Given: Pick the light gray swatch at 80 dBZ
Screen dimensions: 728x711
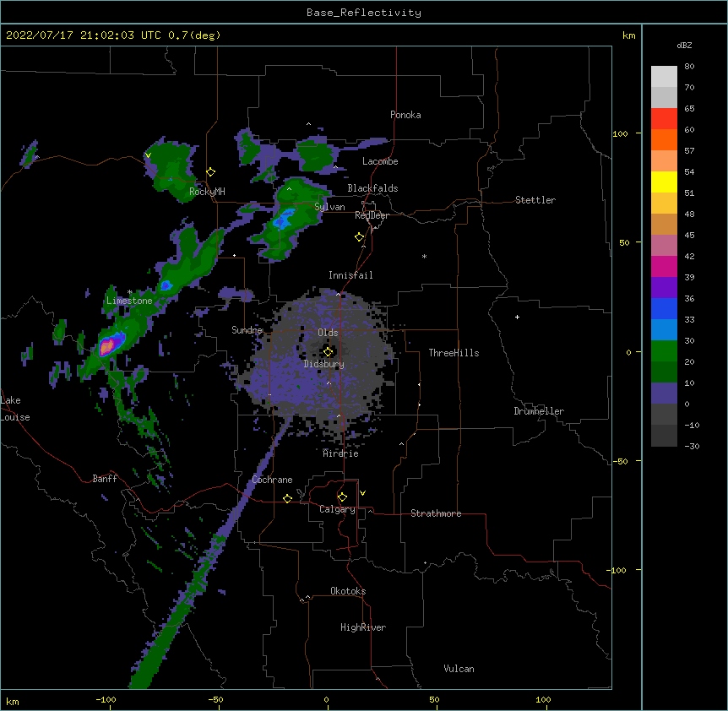Looking at the screenshot, I should click(x=664, y=77).
